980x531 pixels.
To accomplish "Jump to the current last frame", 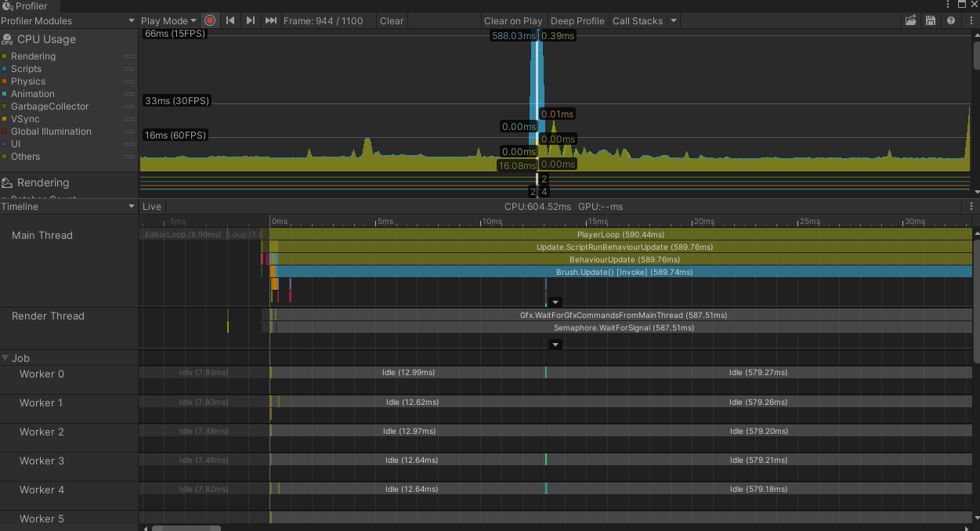I will [271, 21].
